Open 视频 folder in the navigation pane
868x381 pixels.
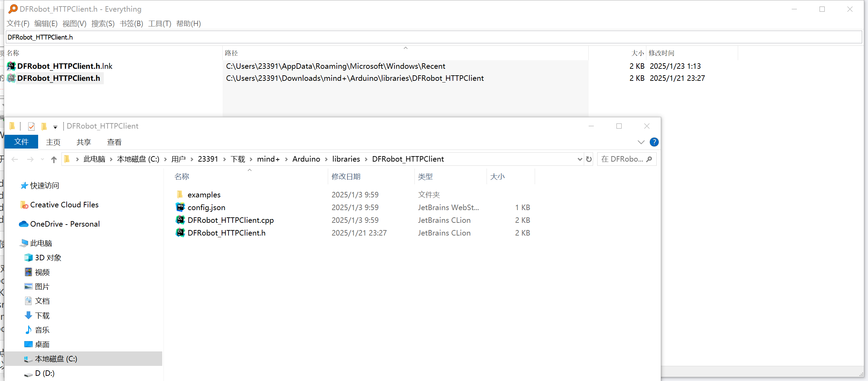click(37, 272)
